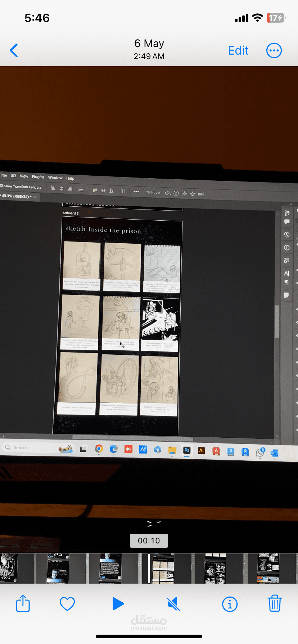Open the Plugins menu in filmed Photoshop
The width and height of the screenshot is (298, 644).
tap(38, 177)
